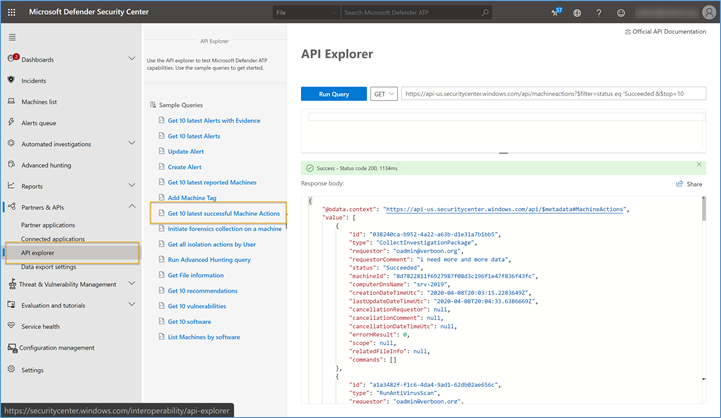
Task: Click the Dashboards icon in sidebar
Action: coord(12,58)
